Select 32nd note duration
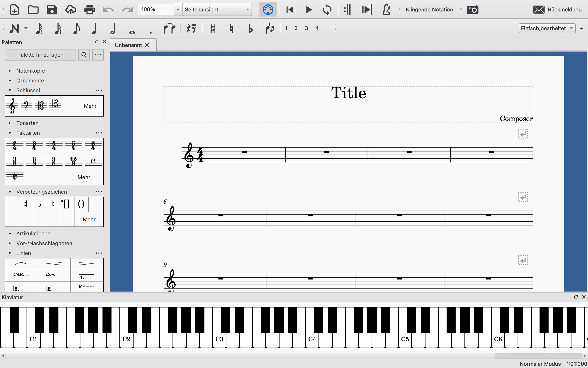The width and height of the screenshot is (588, 368). pos(39,28)
